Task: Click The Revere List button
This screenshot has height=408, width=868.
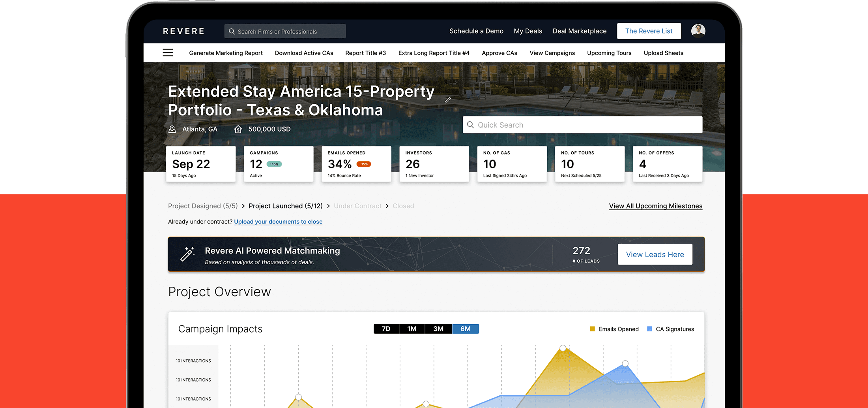Action: pos(649,31)
